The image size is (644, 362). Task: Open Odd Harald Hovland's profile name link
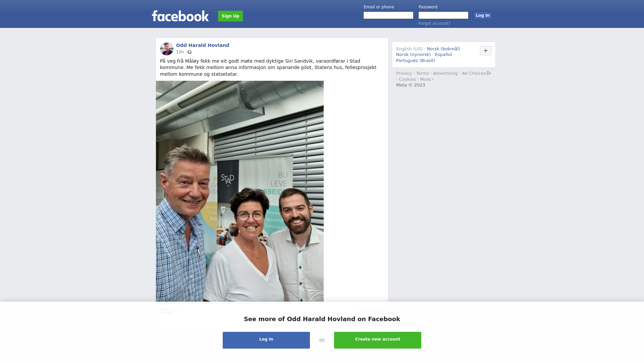[203, 45]
